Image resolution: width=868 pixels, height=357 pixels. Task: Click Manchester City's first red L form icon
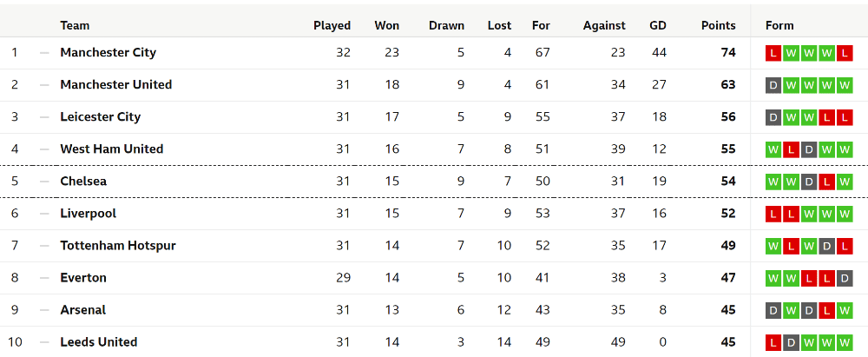773,53
